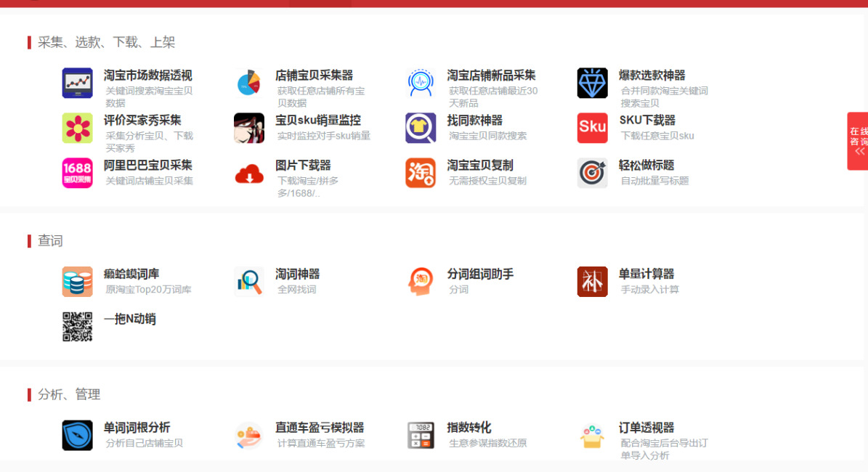
Task: Open the 淘宝市场数据透视 link
Action: (147, 76)
